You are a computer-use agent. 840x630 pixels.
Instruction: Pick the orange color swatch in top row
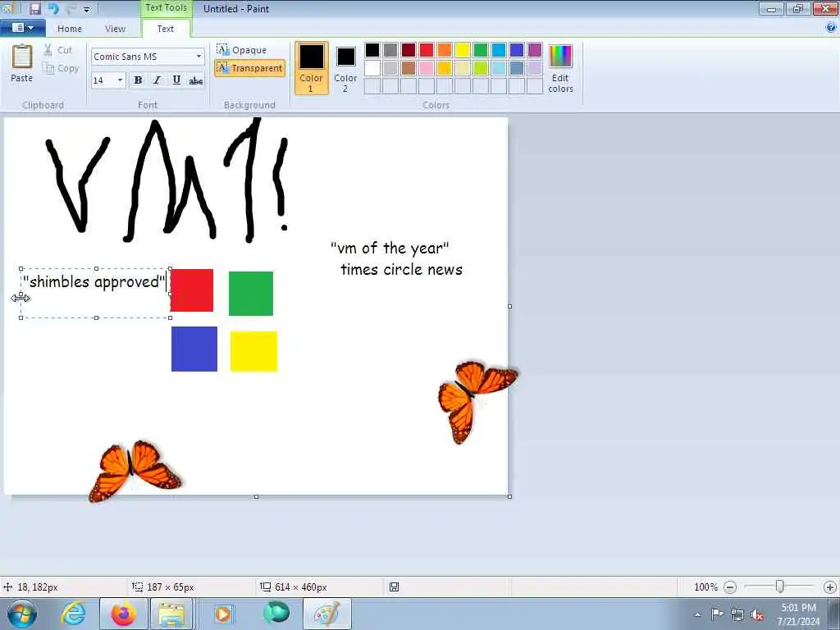[x=445, y=50]
